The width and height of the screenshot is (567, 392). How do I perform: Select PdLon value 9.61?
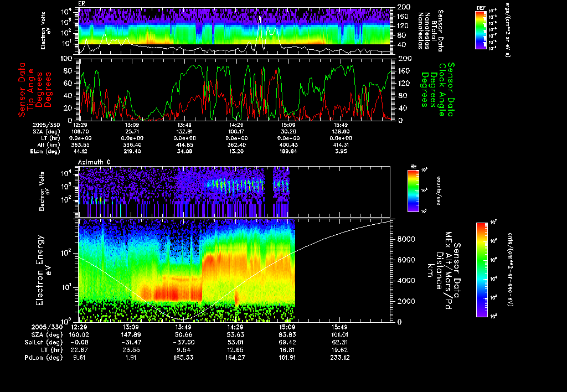pos(80,357)
